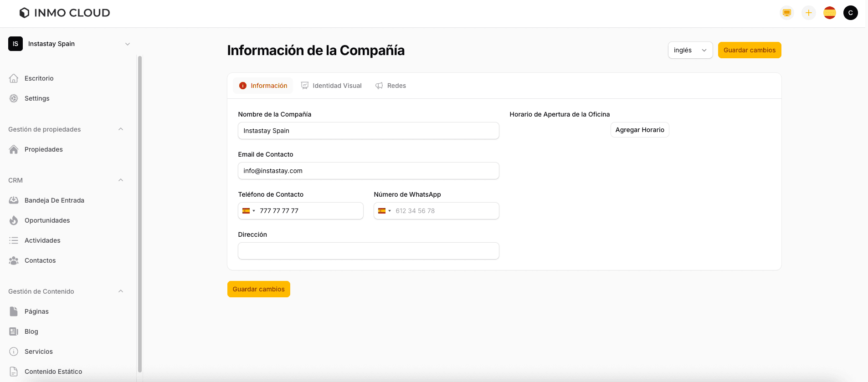Collapse the Gestión de propiedades section
Image resolution: width=868 pixels, height=382 pixels.
(x=121, y=129)
